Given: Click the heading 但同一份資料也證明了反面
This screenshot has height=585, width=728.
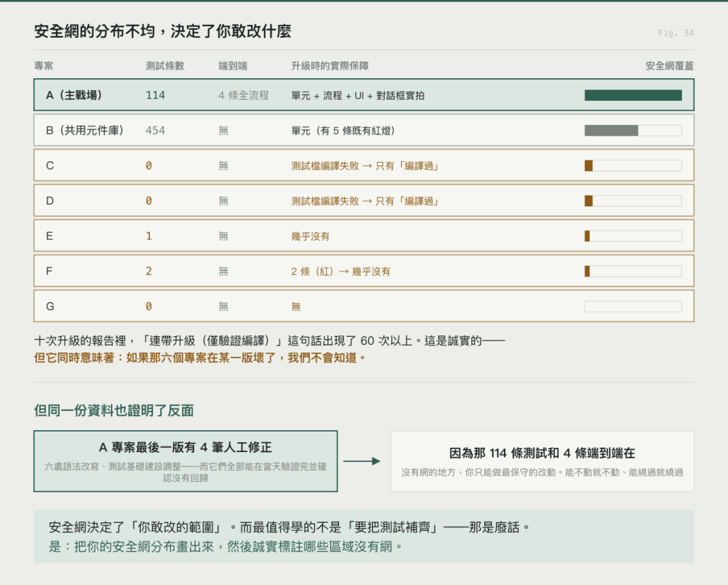Looking at the screenshot, I should point(114,411).
